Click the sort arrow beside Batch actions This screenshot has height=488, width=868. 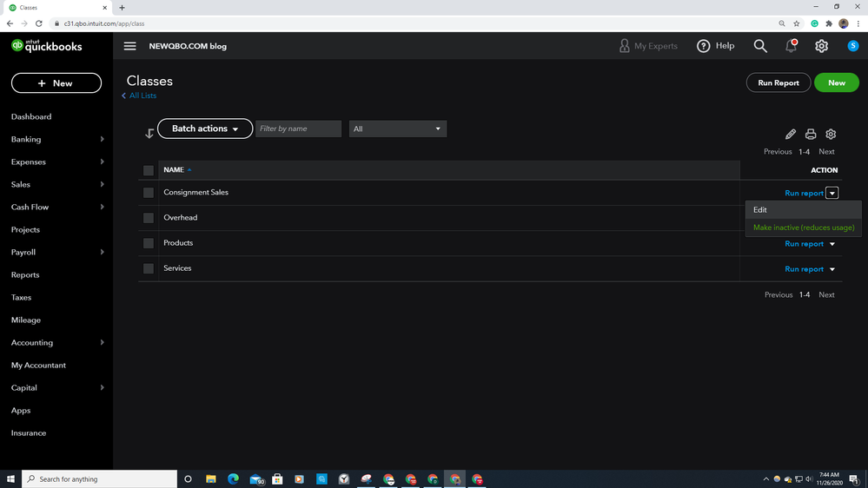point(149,134)
